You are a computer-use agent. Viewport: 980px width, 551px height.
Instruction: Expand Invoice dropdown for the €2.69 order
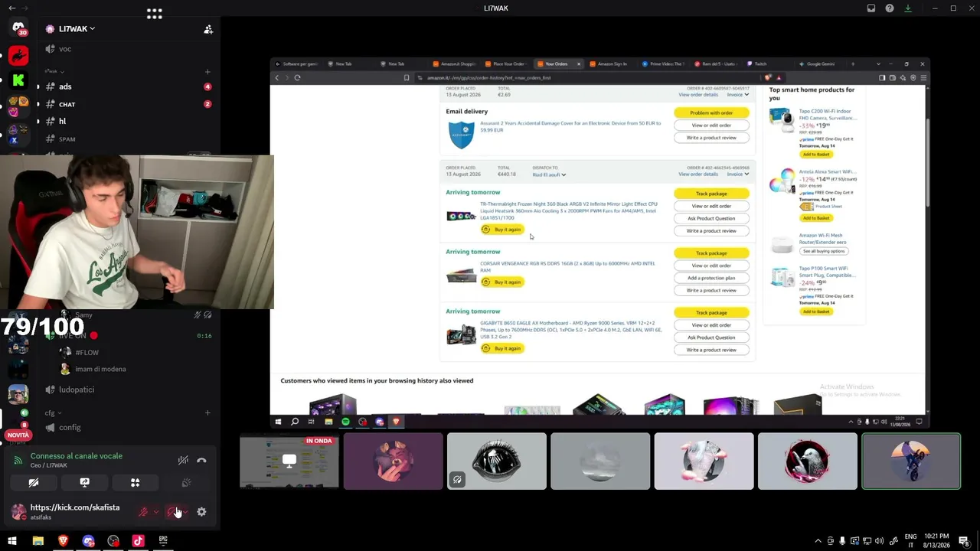point(738,95)
